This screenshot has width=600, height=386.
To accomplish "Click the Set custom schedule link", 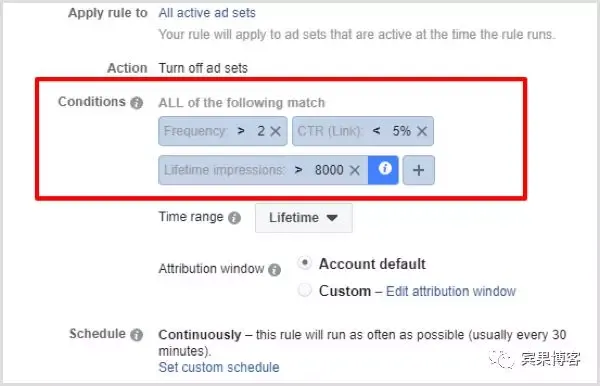I will 219,367.
